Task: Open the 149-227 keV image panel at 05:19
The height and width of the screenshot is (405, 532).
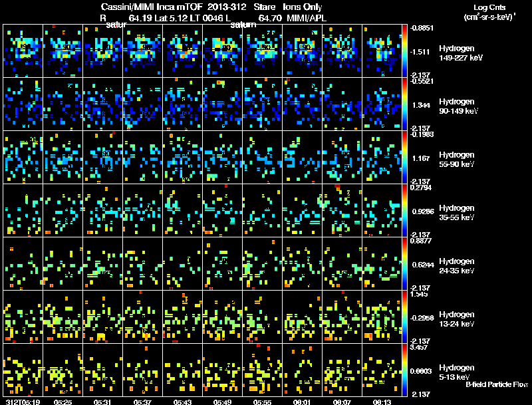Action: tap(23, 51)
